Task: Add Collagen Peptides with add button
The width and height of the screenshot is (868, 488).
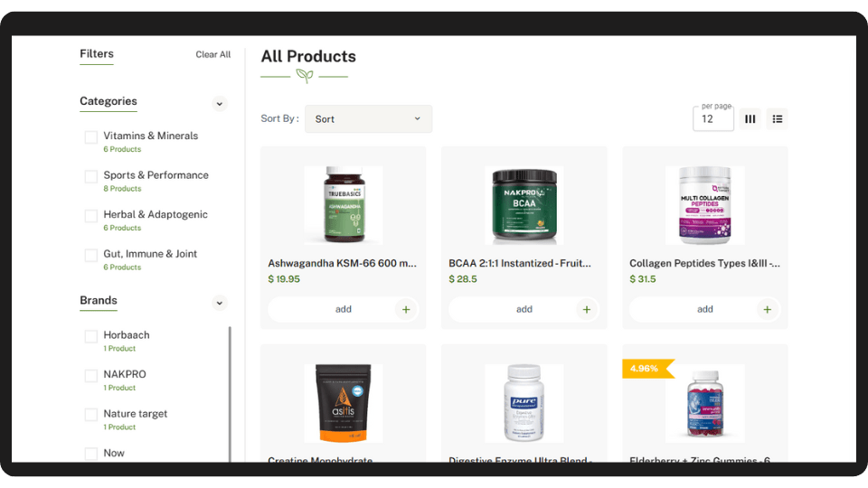Action: click(x=704, y=309)
